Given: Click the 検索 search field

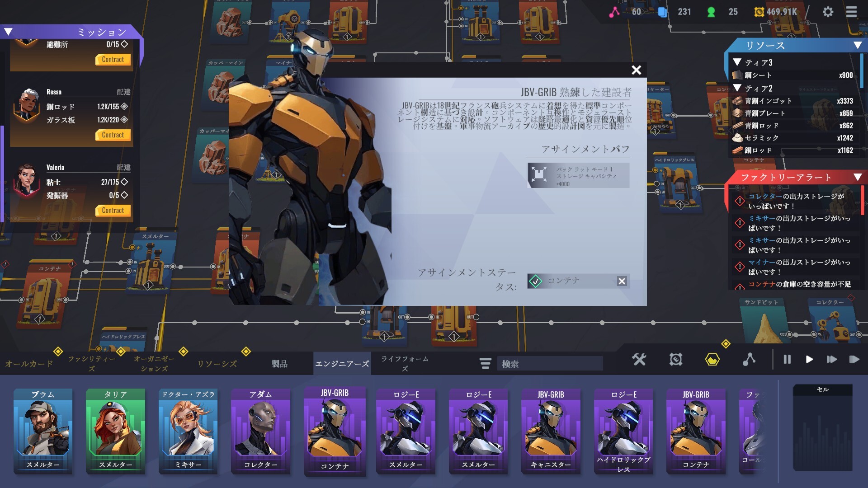Looking at the screenshot, I should point(549,364).
